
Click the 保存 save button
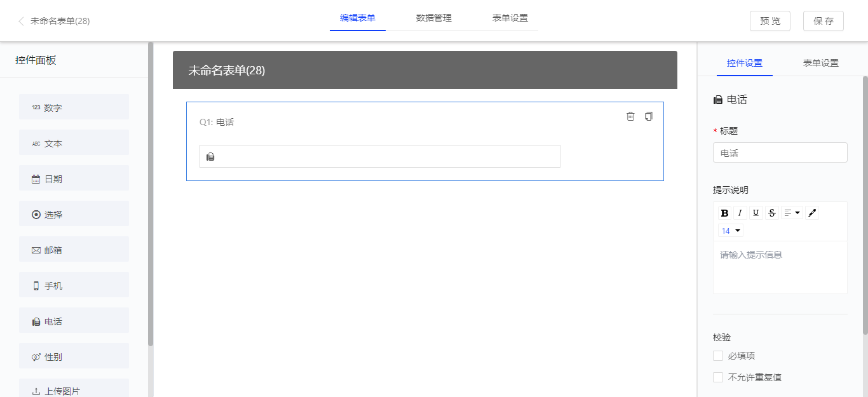(x=823, y=21)
